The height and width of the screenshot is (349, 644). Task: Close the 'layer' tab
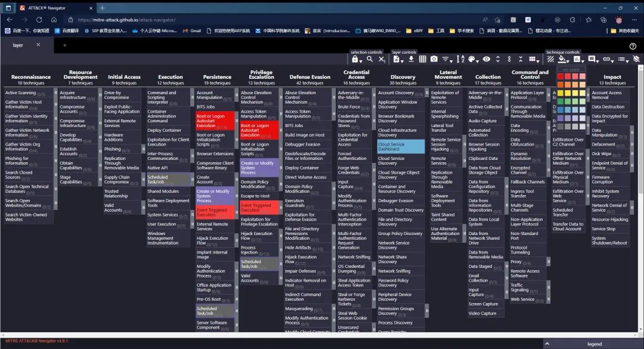[38, 45]
